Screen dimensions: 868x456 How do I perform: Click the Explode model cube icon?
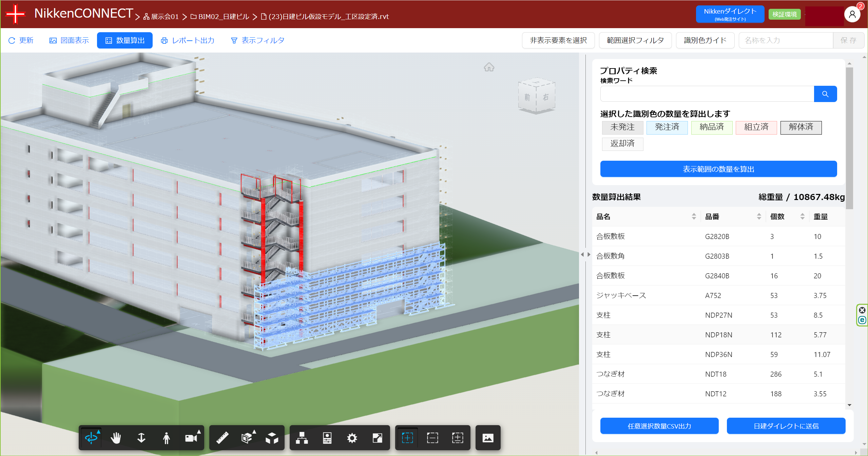(x=272, y=438)
